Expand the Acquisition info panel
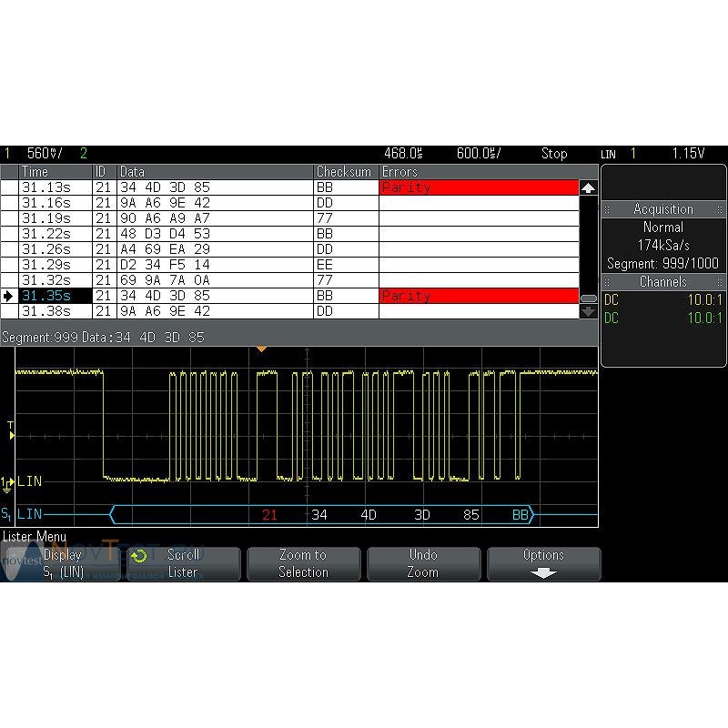Image resolution: width=728 pixels, height=728 pixels. tap(662, 209)
